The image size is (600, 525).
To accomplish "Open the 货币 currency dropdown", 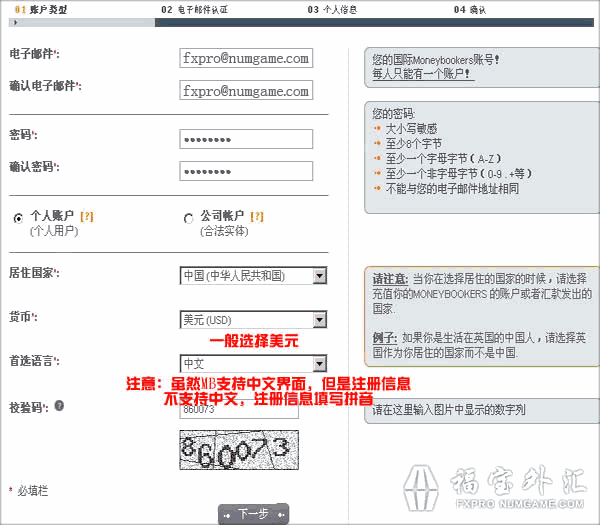I will click(x=253, y=320).
